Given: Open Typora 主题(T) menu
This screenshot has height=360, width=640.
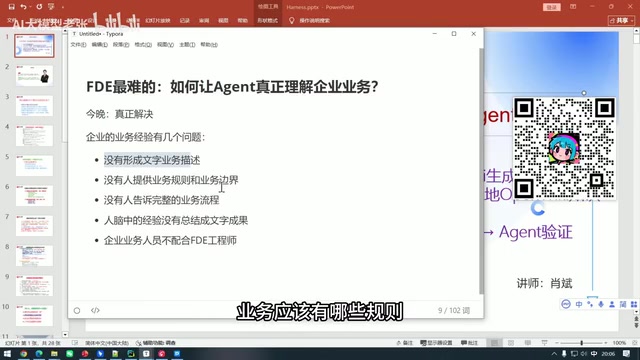Looking at the screenshot, I should [x=187, y=44].
